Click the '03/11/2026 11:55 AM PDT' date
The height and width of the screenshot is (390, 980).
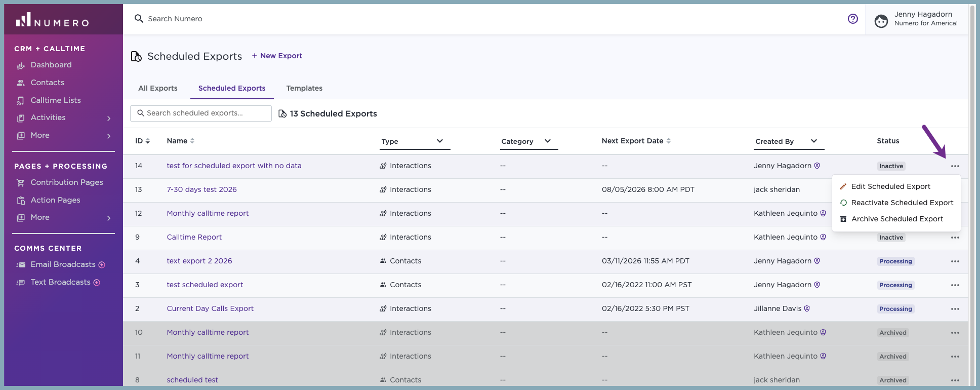645,261
